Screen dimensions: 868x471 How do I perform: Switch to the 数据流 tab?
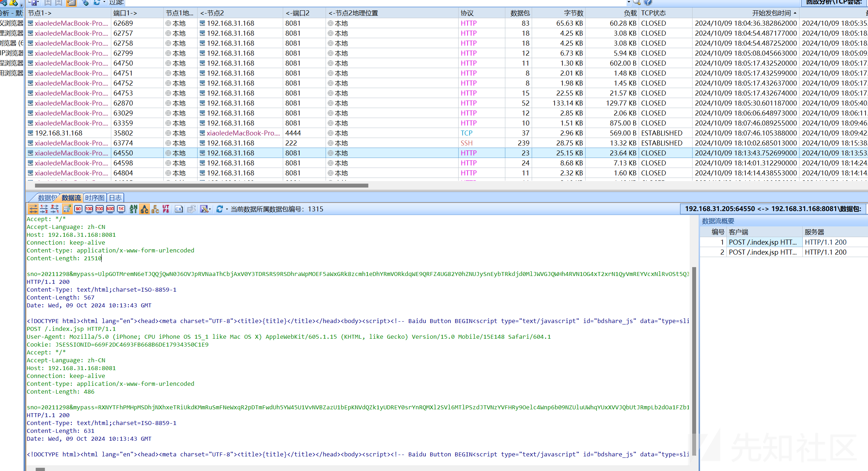71,198
